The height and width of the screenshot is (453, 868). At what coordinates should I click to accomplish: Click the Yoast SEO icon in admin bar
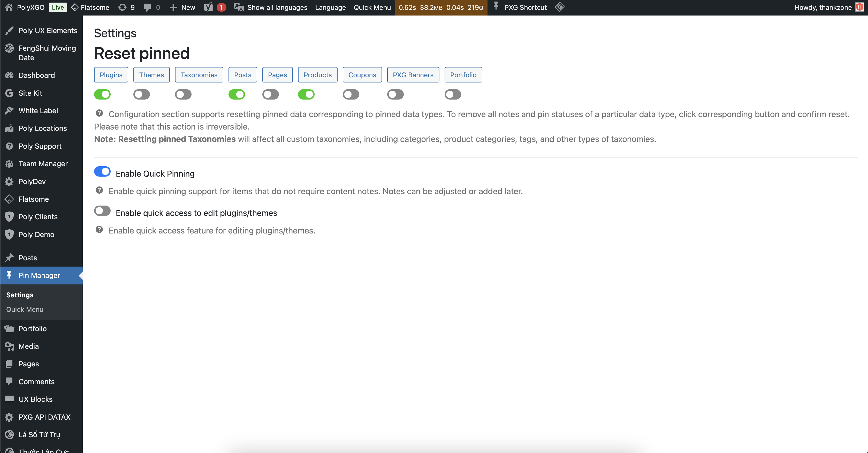click(209, 7)
